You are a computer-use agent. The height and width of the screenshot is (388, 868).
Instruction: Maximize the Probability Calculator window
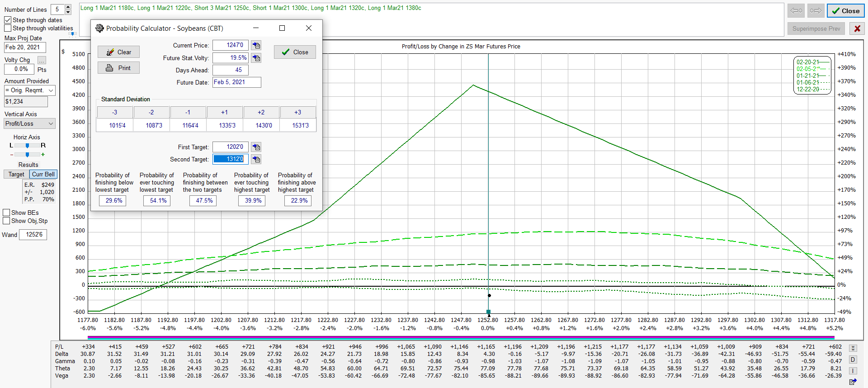pos(282,28)
